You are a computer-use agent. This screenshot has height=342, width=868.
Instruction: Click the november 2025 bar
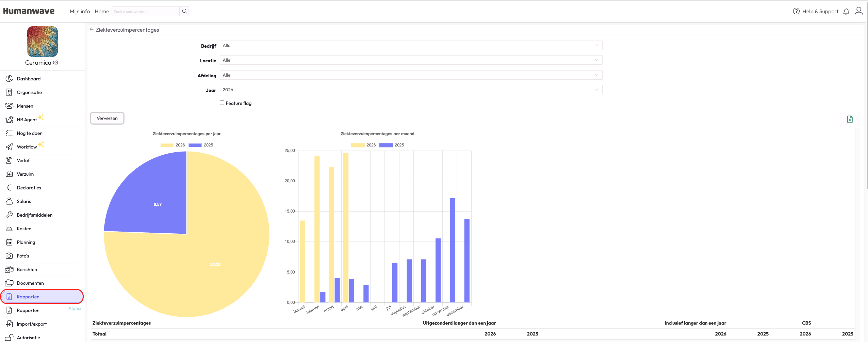(x=452, y=250)
